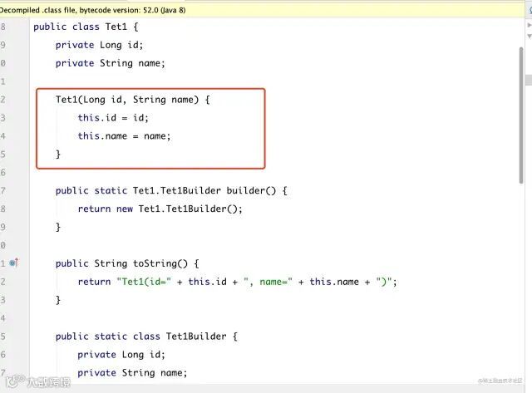Click top-level 'private Long id;' field line
This screenshot has height=393, width=532.
[100, 45]
